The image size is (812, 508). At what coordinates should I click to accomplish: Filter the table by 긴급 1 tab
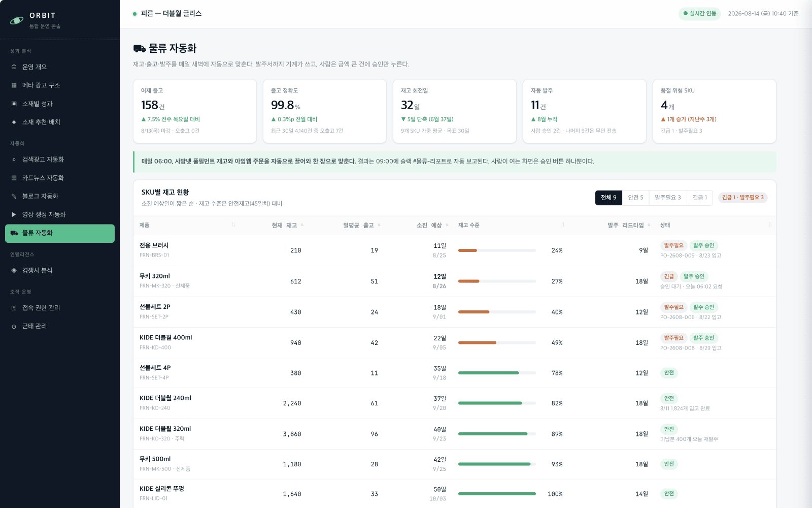(x=700, y=198)
